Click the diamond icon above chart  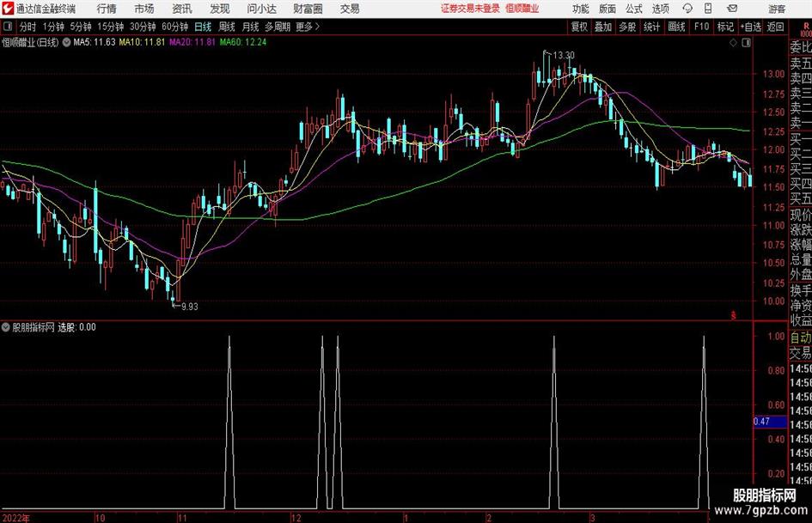click(733, 43)
